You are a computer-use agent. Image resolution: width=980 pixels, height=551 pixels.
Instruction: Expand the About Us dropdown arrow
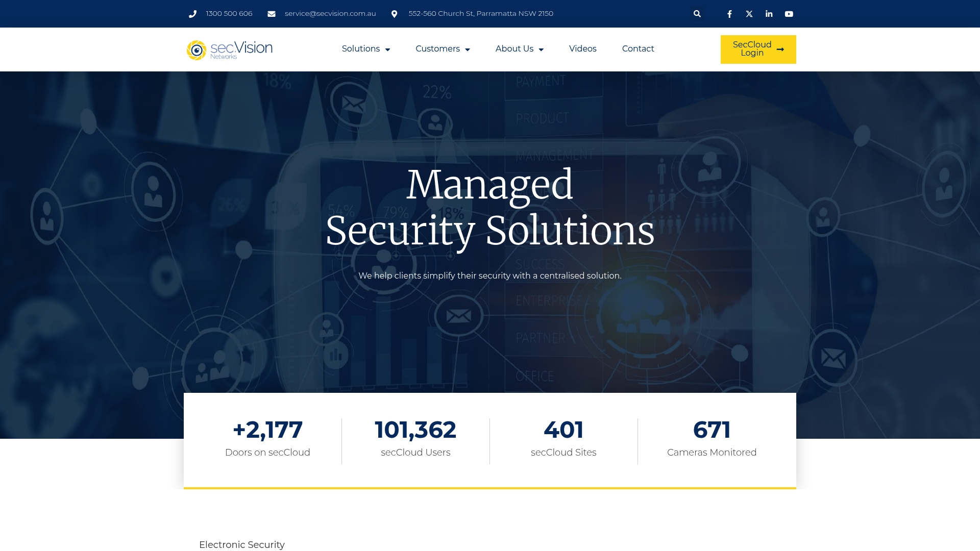tap(541, 49)
